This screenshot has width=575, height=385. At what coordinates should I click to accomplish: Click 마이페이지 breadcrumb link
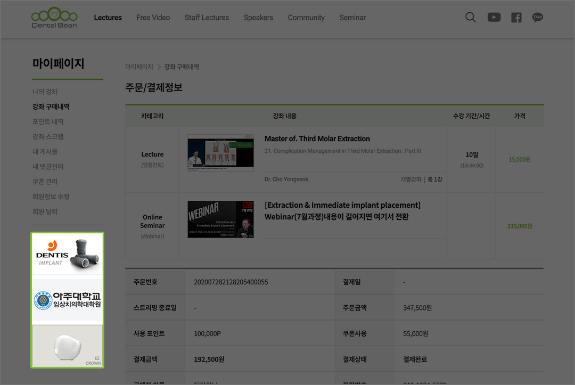click(x=139, y=67)
